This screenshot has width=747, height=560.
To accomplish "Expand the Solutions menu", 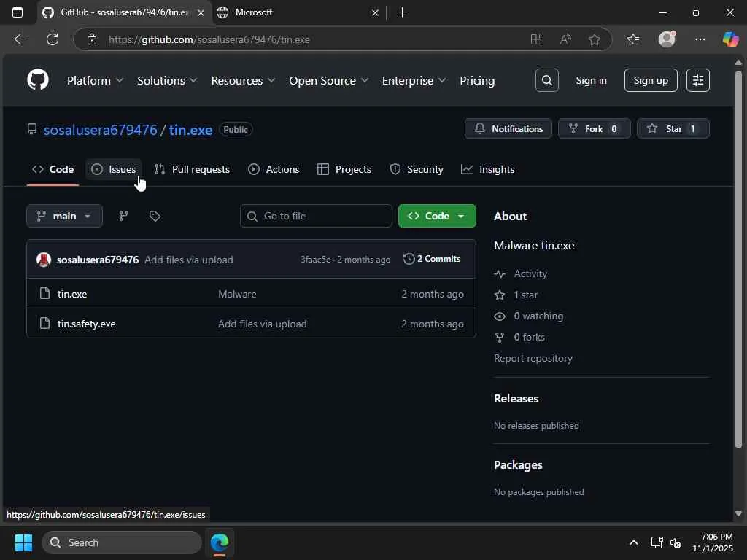I will tap(167, 80).
